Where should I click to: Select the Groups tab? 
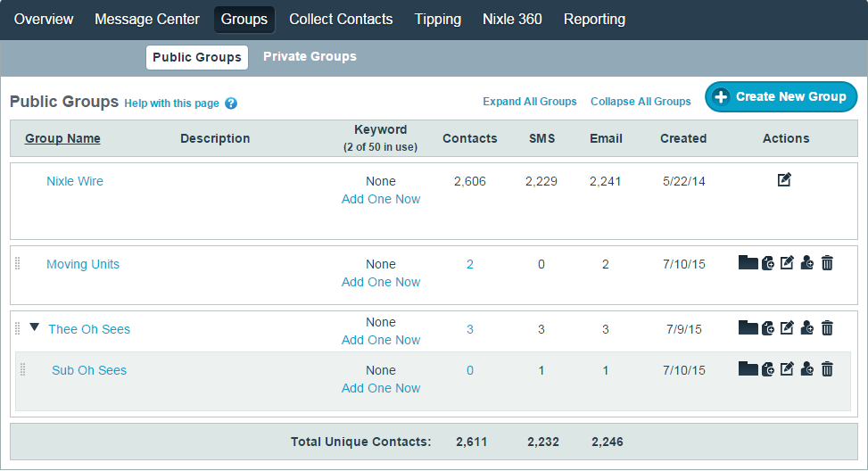tap(244, 20)
